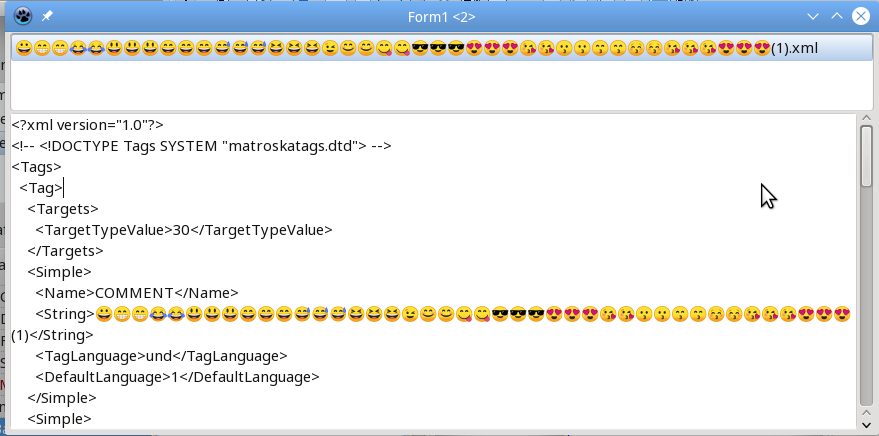The image size is (879, 436).
Task: Open the window menu icon in title bar
Action: point(24,16)
